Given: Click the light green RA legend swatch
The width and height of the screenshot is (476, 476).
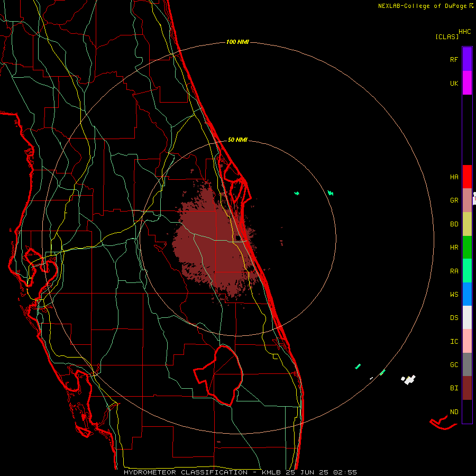Looking at the screenshot, I should (467, 271).
